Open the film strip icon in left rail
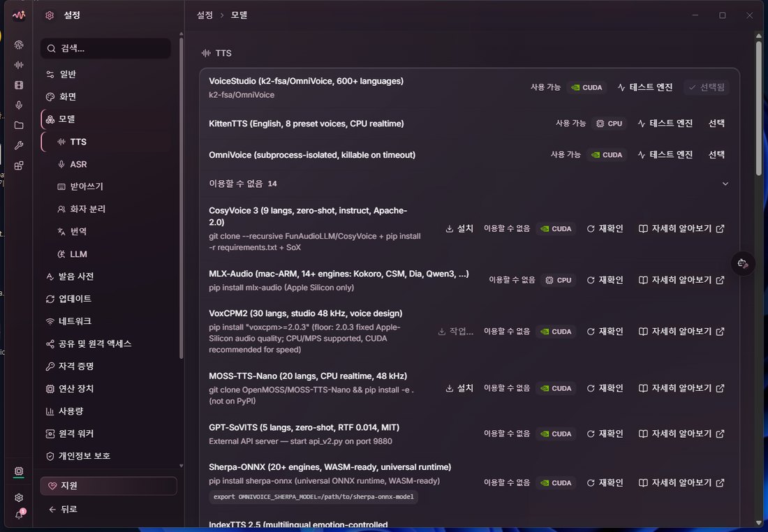768x532 pixels. pyautogui.click(x=19, y=85)
